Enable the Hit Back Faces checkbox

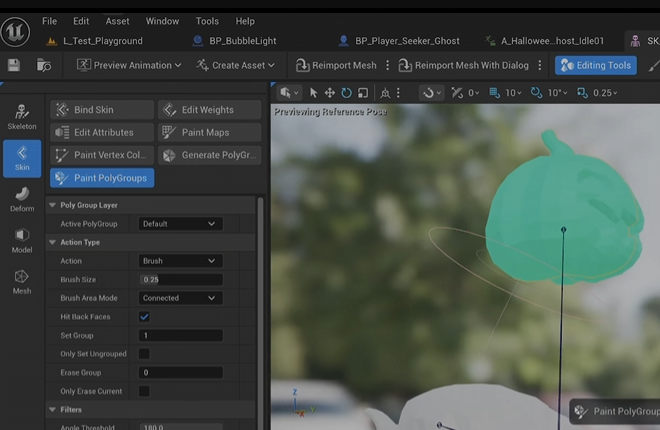click(144, 317)
